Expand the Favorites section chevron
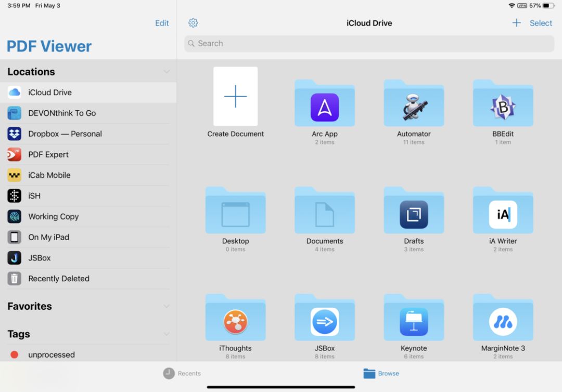Image resolution: width=562 pixels, height=392 pixels. click(167, 306)
